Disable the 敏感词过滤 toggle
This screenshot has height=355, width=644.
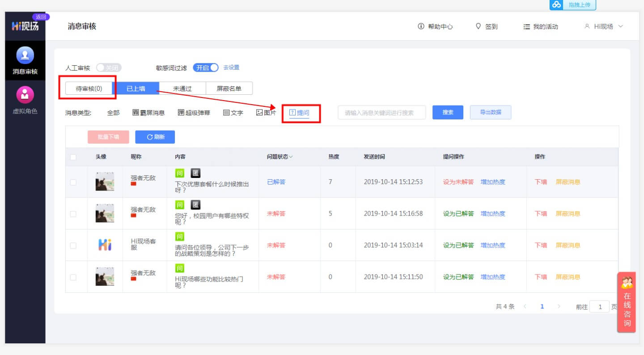(x=205, y=67)
